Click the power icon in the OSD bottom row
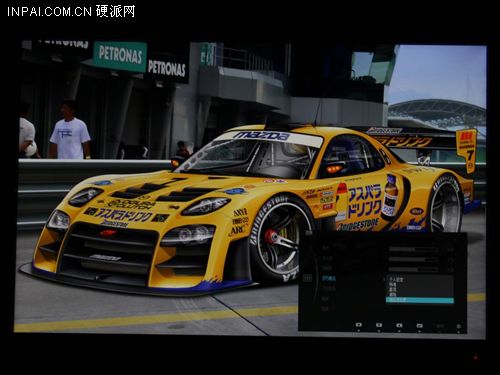This screenshot has height=375, width=500. (459, 326)
